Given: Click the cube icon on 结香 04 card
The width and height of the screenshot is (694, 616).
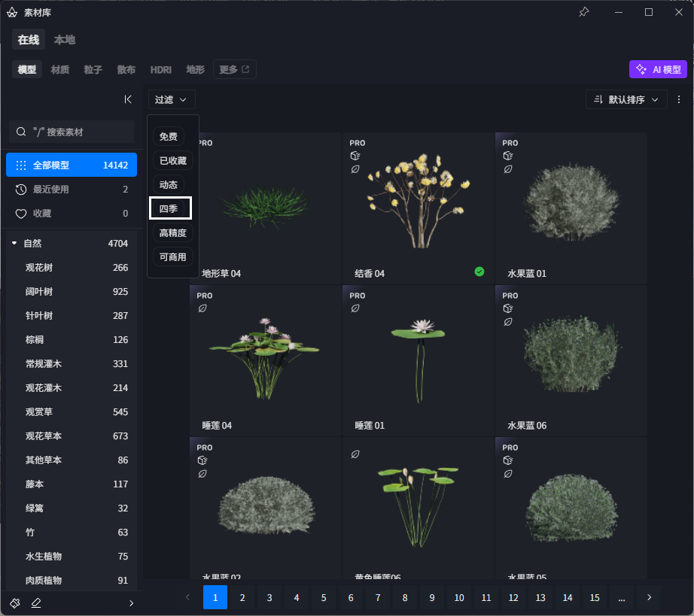Looking at the screenshot, I should [355, 156].
